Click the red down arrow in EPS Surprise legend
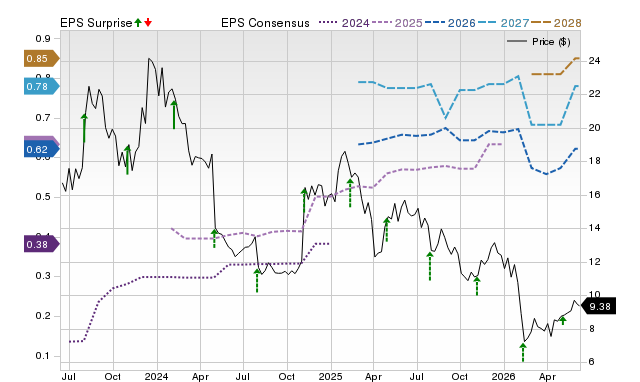640x382 pixels. pos(148,23)
